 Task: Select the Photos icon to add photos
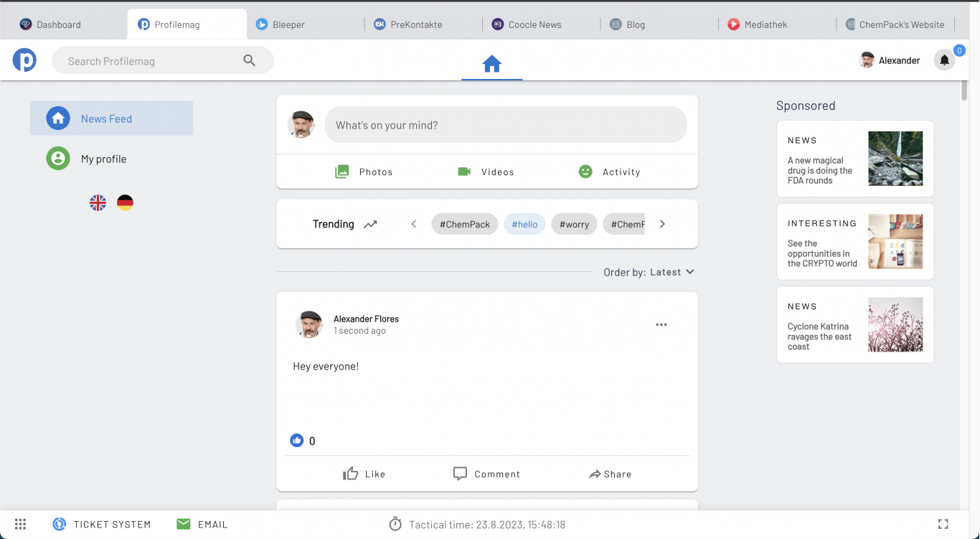coord(342,172)
